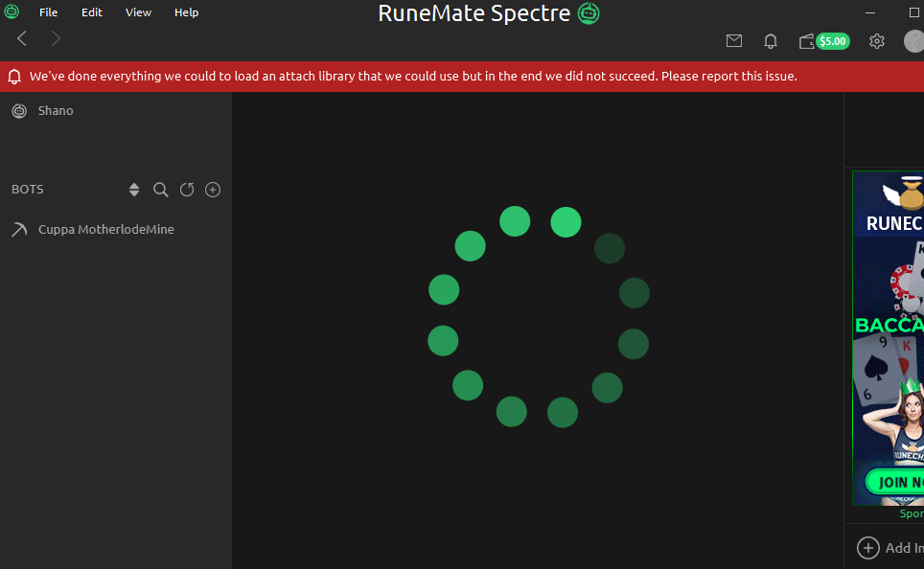Click the Runechat Baccarat advertisement

(888, 337)
